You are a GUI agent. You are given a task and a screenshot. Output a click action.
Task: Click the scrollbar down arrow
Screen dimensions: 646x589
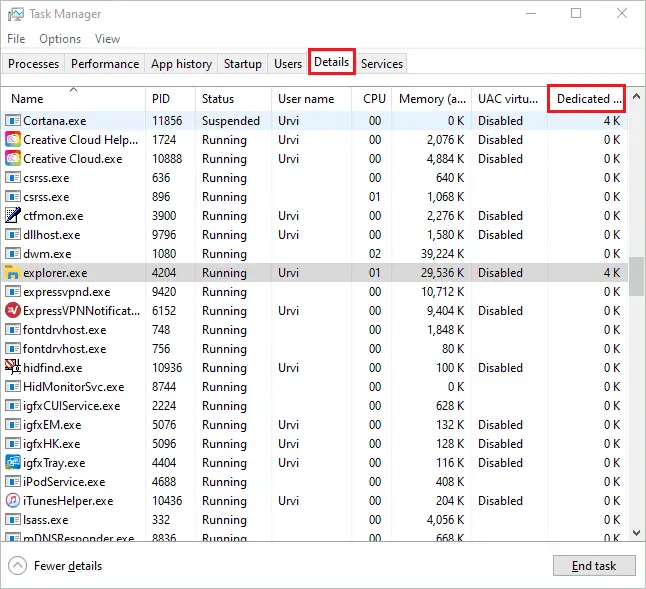[636, 533]
